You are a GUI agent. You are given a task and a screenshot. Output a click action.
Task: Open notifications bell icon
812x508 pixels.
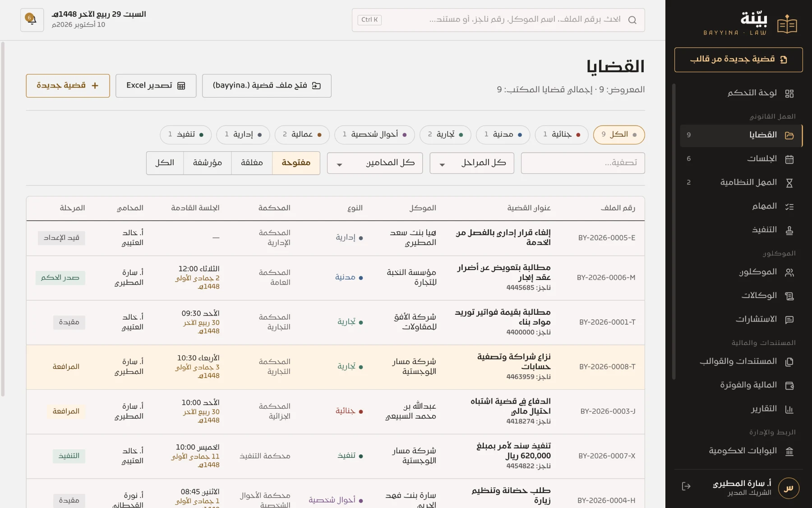click(32, 20)
